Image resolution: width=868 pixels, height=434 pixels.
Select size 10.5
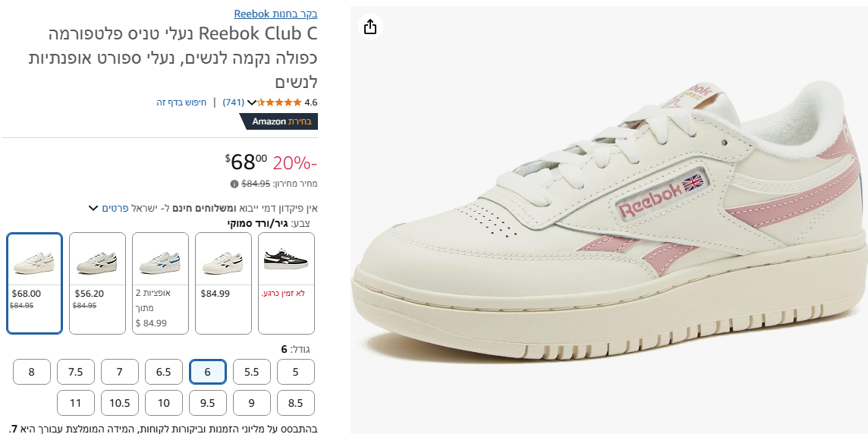click(120, 403)
